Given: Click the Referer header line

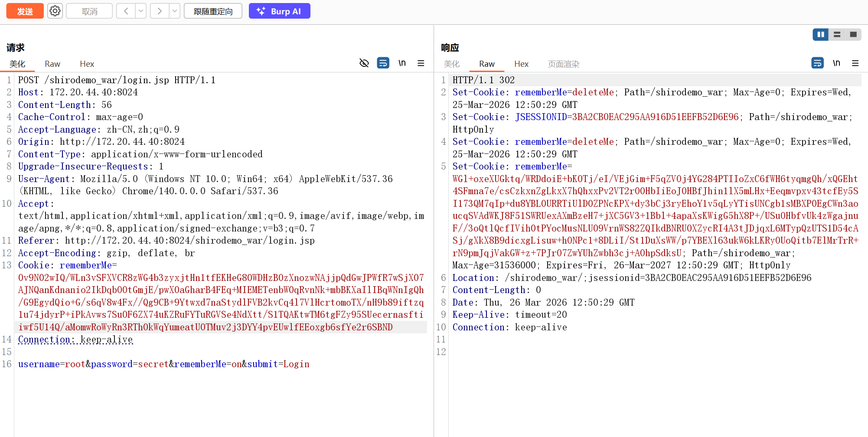Looking at the screenshot, I should click(x=166, y=241).
